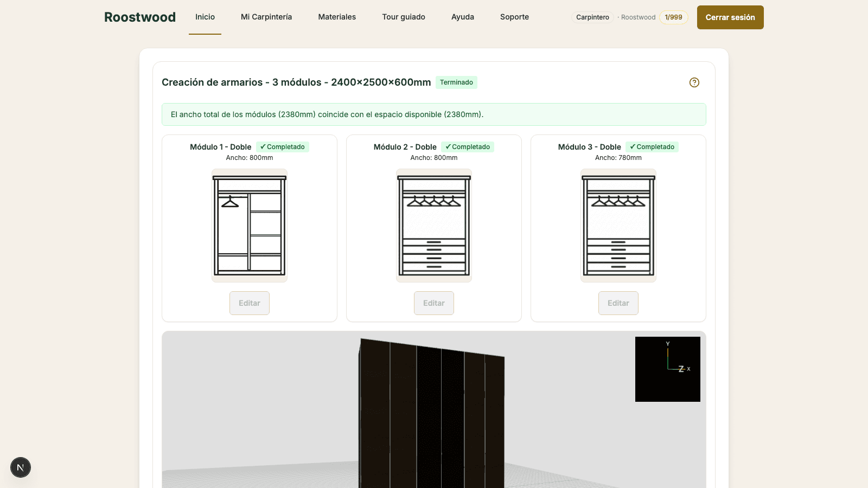Viewport: 868px width, 488px height.
Task: Select Módulo 2 wardrobe diagram thumbnail
Action: point(434,226)
